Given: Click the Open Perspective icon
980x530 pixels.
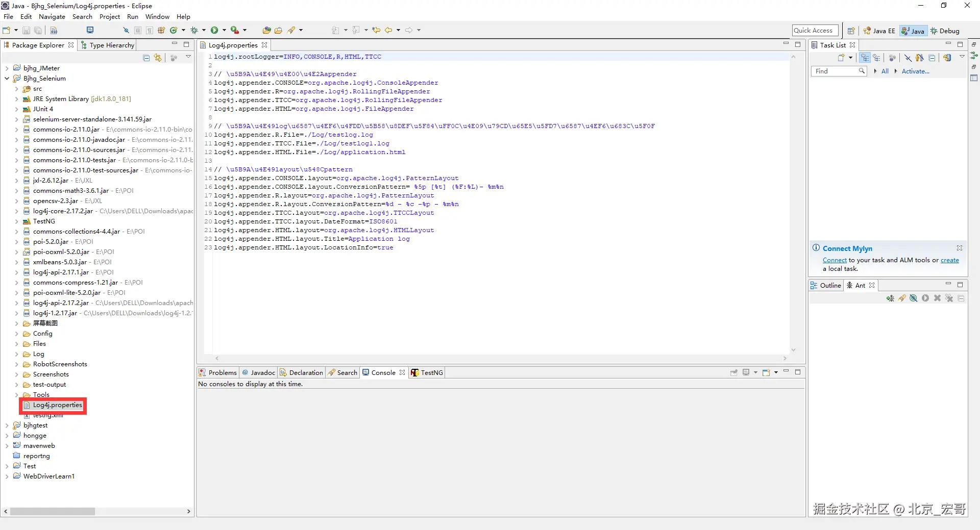Looking at the screenshot, I should tap(851, 31).
